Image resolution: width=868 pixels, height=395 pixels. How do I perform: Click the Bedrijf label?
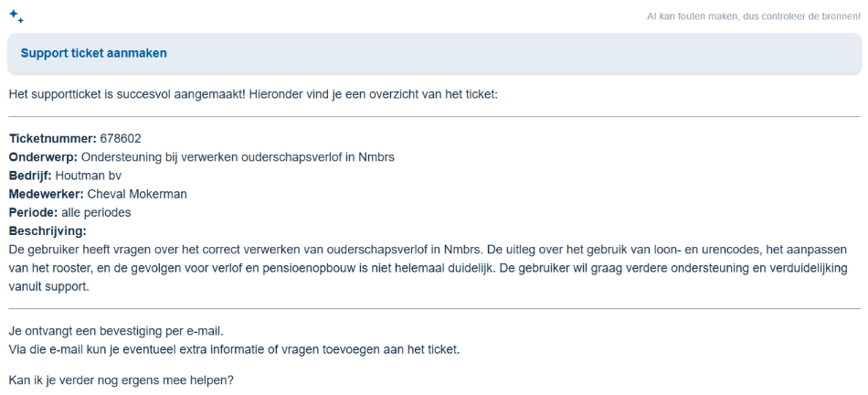pos(30,176)
